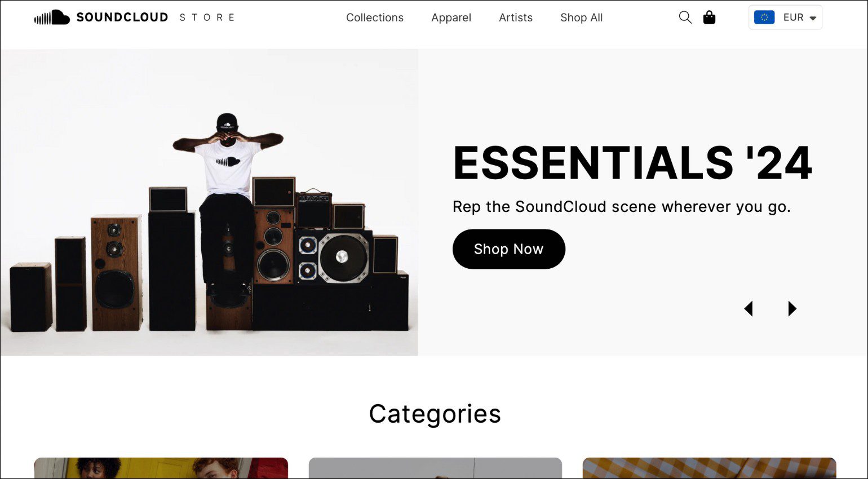Image resolution: width=868 pixels, height=479 pixels.
Task: Go to the Artists menu item
Action: click(516, 17)
